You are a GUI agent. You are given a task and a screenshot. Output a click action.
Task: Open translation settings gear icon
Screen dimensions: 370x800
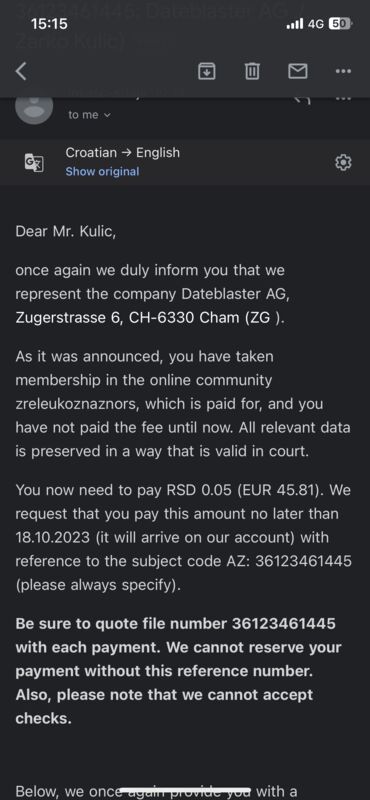[343, 162]
